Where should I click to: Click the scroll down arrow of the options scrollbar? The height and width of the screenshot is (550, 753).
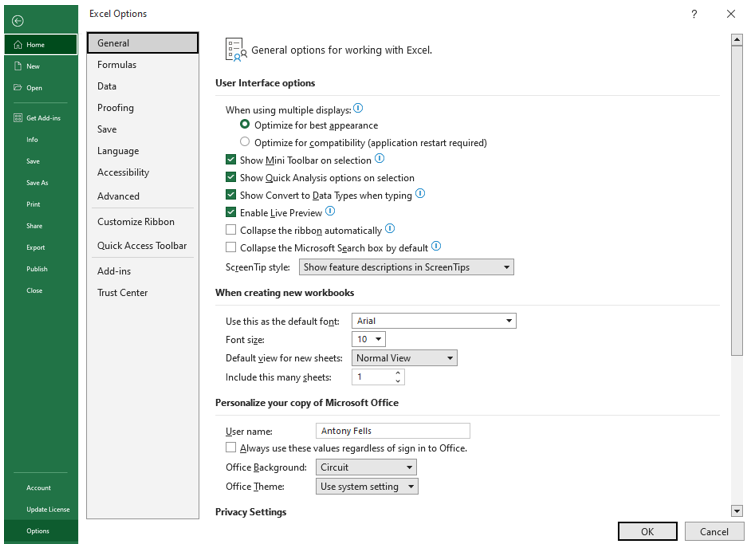click(x=737, y=511)
